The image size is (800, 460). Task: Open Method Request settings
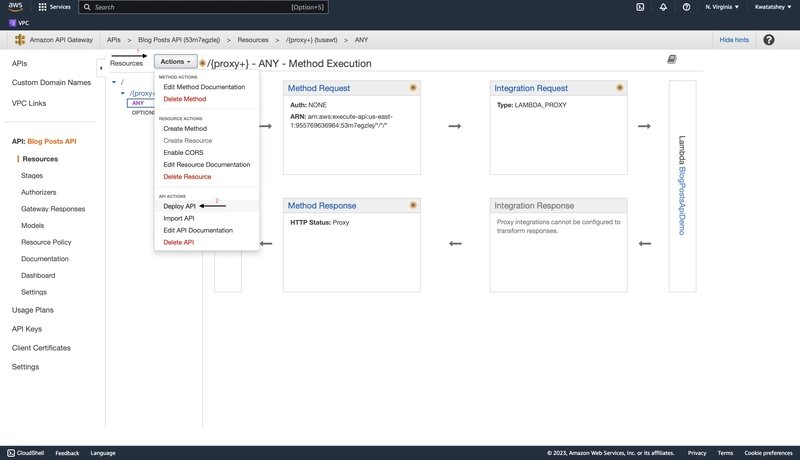click(319, 88)
